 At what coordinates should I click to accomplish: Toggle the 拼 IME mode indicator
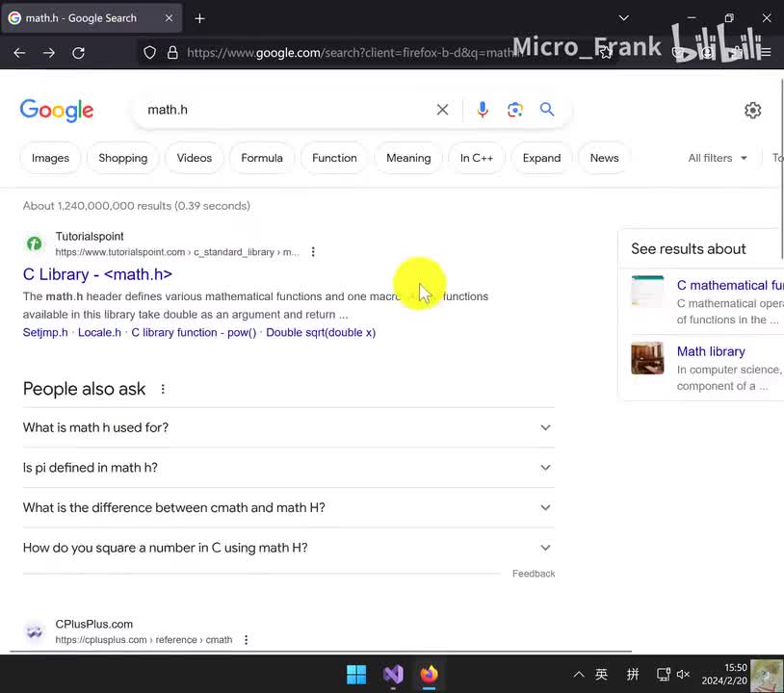coord(633,675)
